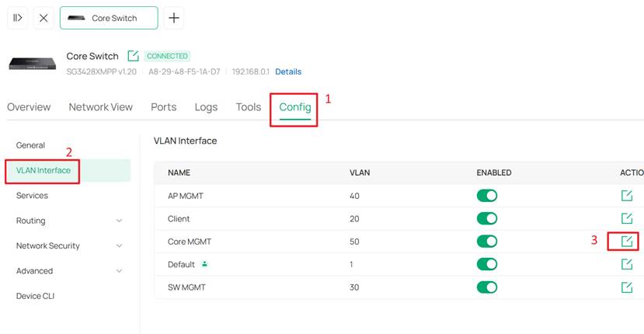
Task: Click Advanced in the sidebar
Action: click(34, 271)
